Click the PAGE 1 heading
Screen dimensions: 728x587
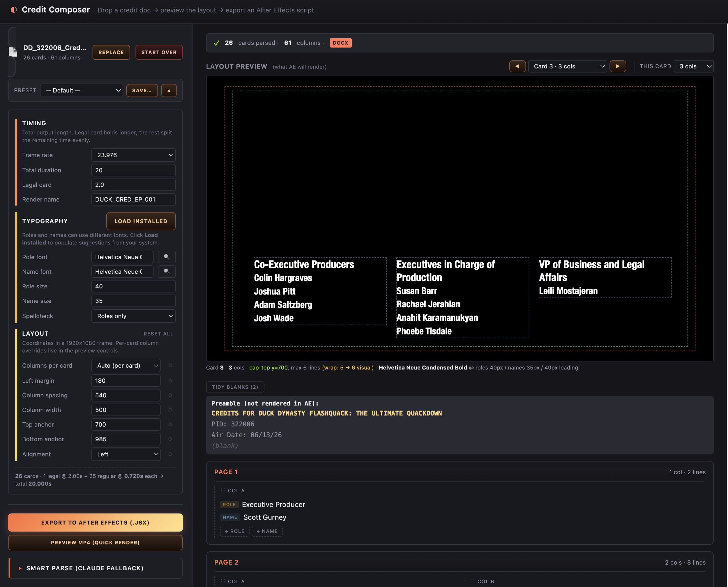[x=226, y=472]
